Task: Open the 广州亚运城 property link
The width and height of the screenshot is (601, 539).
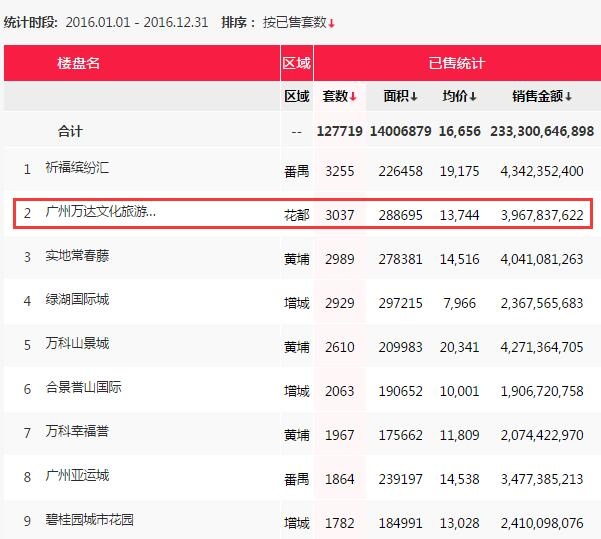Action: click(77, 475)
